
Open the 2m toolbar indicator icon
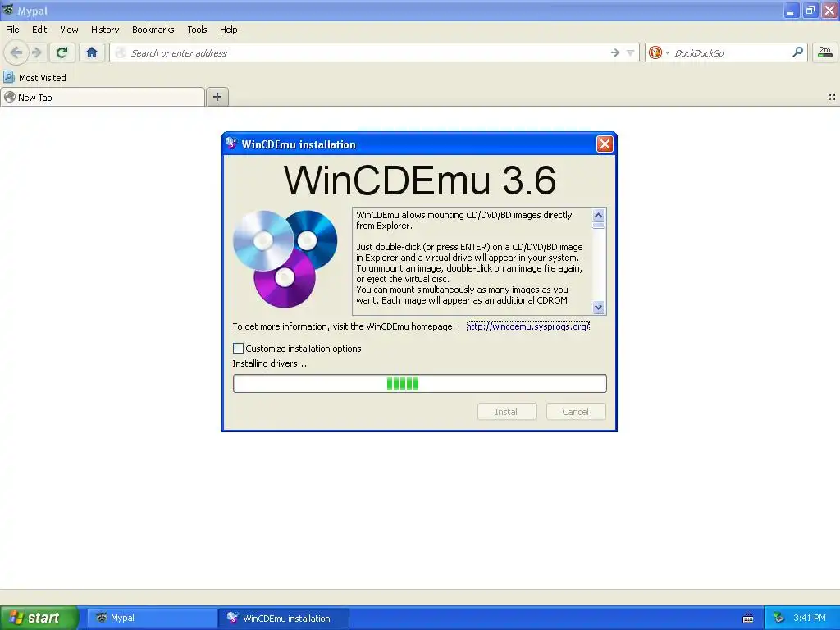tap(825, 52)
